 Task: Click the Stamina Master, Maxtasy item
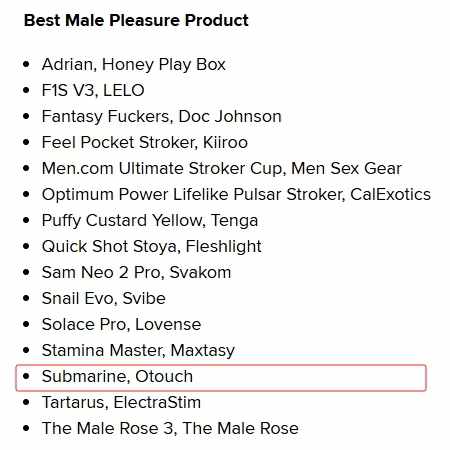pos(138,351)
